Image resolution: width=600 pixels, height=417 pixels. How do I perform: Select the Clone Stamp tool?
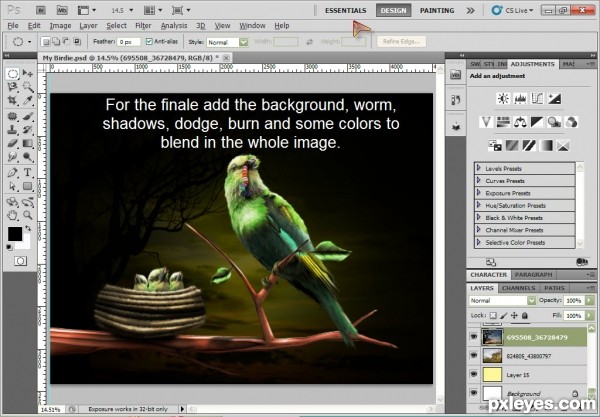coord(12,130)
